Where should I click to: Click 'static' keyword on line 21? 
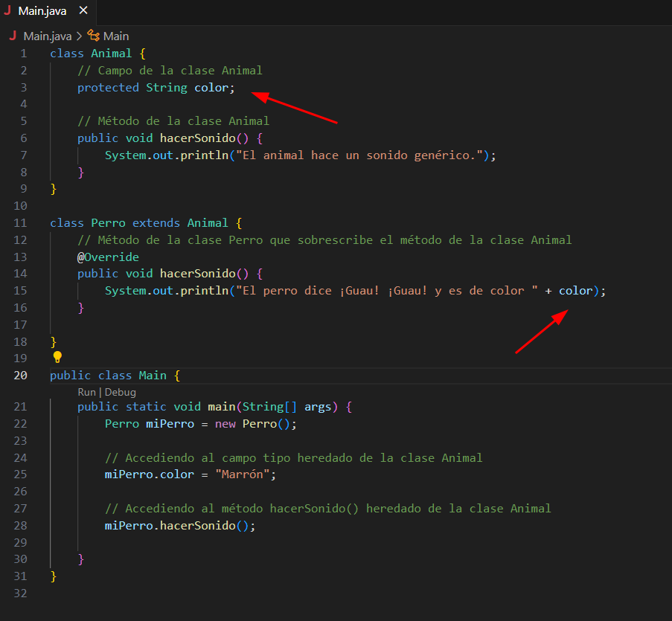point(146,407)
